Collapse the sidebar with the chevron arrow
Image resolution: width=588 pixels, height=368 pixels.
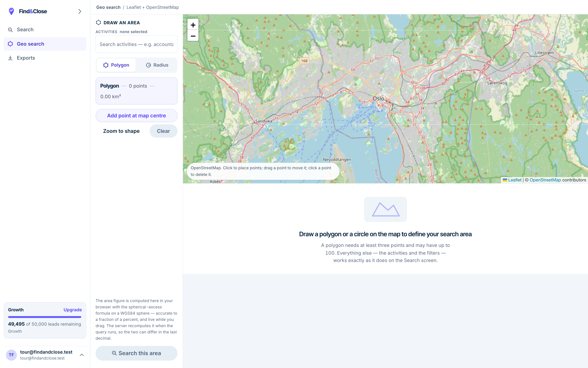pyautogui.click(x=80, y=11)
